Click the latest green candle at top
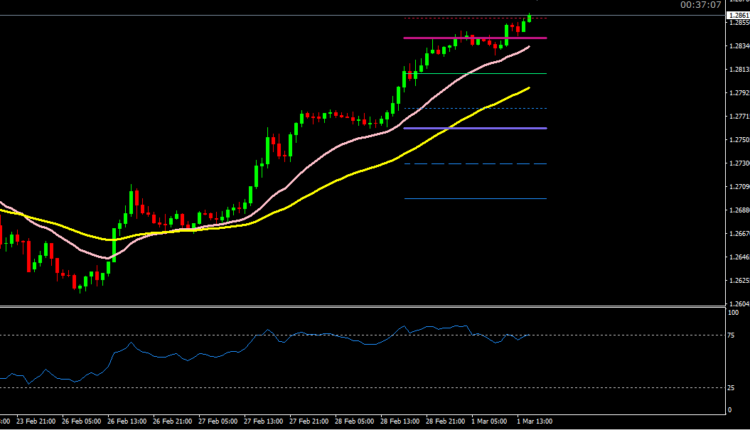 point(529,17)
